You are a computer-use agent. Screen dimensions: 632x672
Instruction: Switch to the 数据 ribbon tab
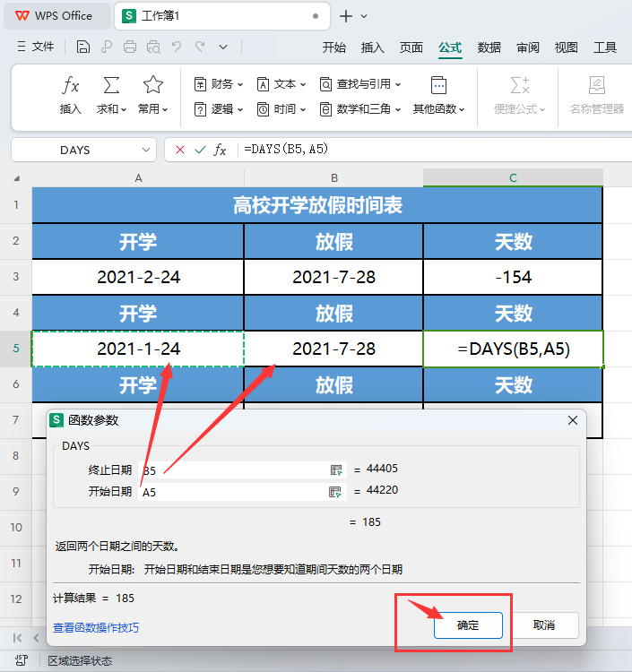pos(489,47)
